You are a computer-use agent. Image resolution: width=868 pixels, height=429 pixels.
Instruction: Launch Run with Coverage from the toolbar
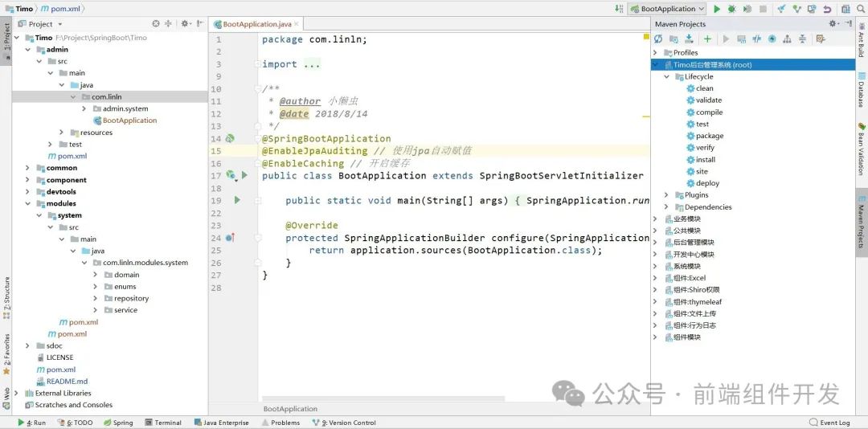[x=747, y=9]
